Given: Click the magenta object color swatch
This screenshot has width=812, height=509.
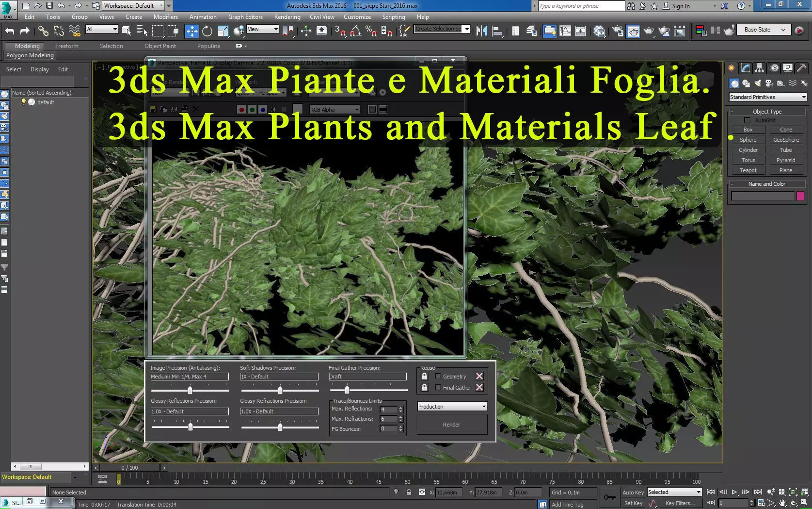Looking at the screenshot, I should tap(800, 196).
